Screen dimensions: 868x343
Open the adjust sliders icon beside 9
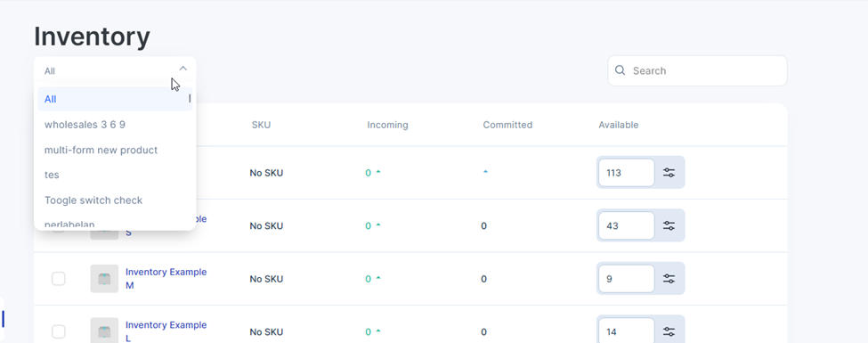pos(669,279)
